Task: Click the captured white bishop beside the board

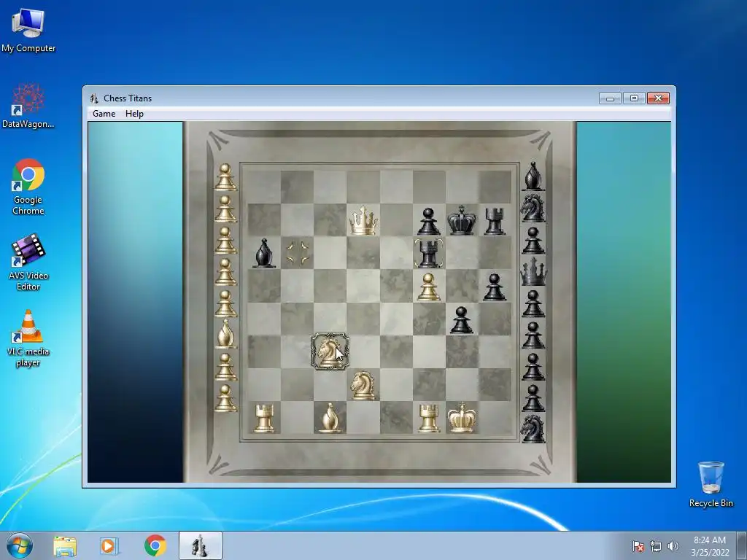Action: pyautogui.click(x=225, y=332)
